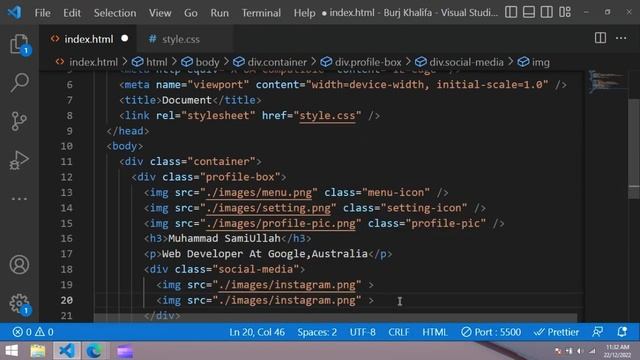Open Run and Debug view

coord(19,160)
